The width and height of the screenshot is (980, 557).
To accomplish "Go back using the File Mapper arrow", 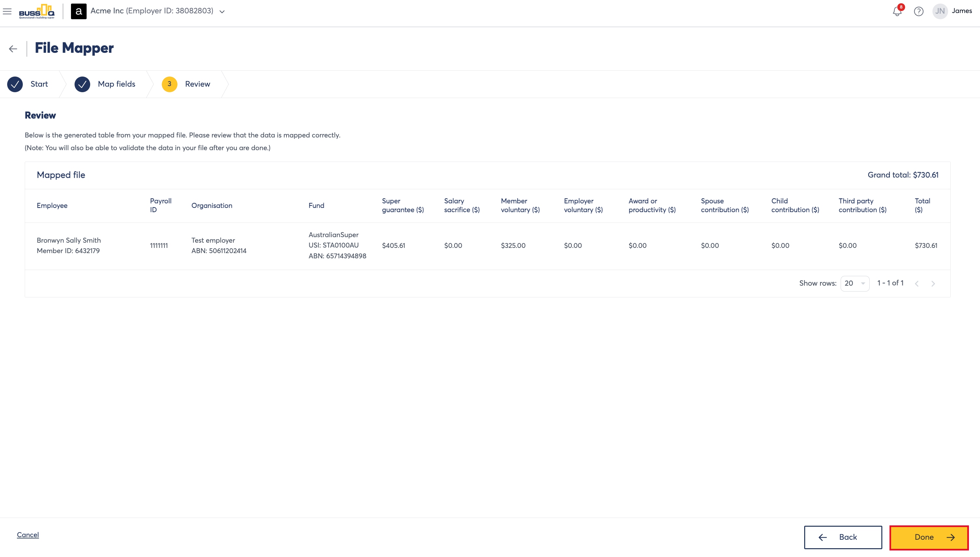I will [13, 49].
